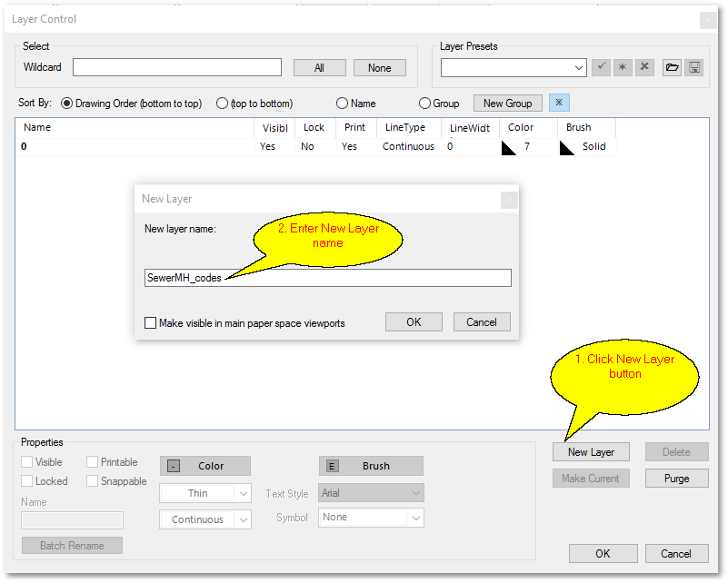Open the Thin line width dropdown
728x583 pixels.
(244, 493)
